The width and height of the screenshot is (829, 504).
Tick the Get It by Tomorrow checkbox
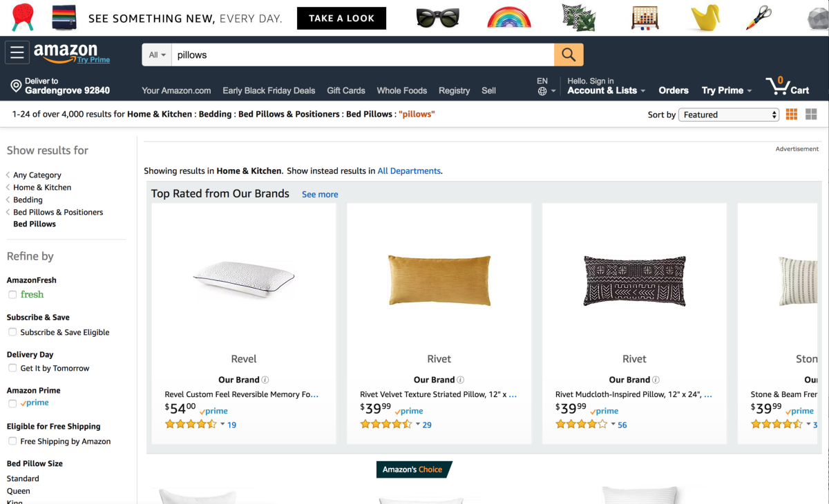point(12,368)
